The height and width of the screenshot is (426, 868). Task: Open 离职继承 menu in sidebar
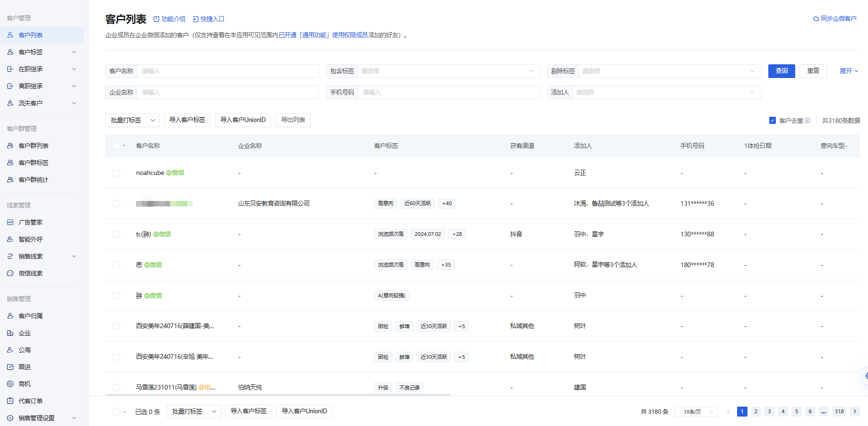pos(42,86)
